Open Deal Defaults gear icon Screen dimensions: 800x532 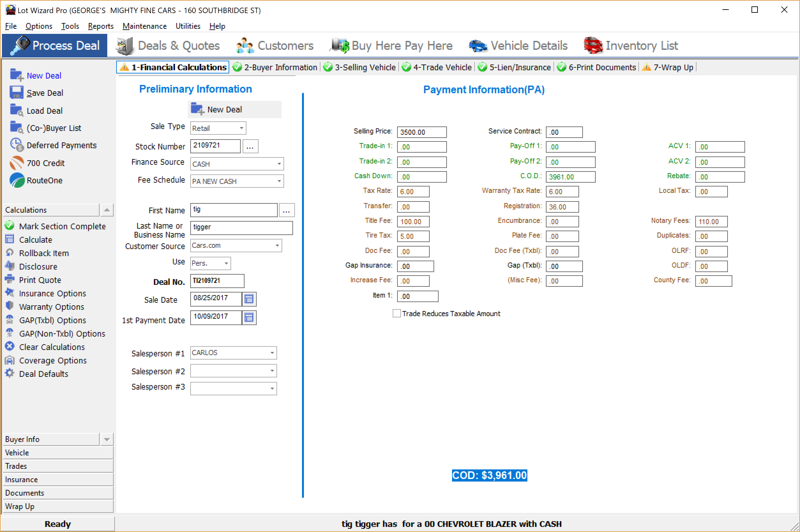coord(10,373)
